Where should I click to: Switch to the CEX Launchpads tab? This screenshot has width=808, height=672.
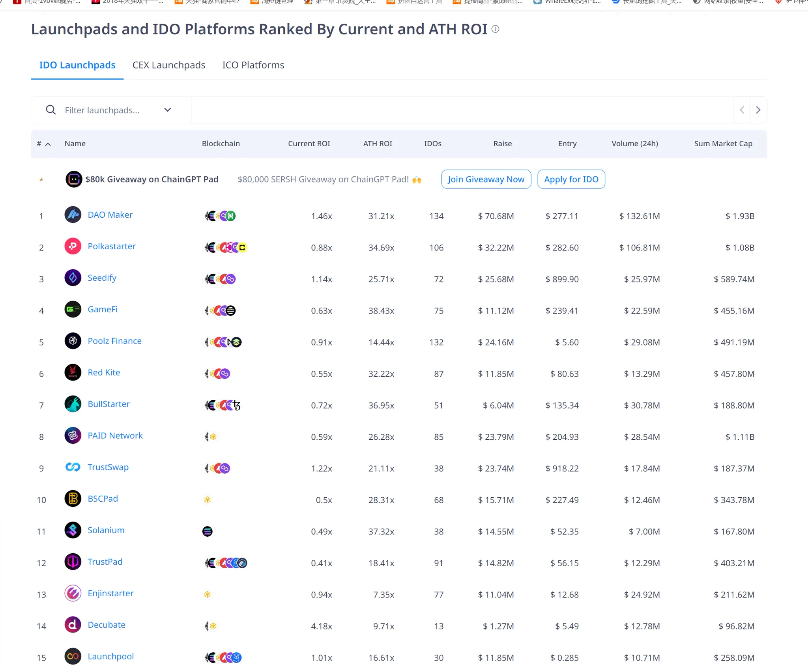[x=169, y=65]
